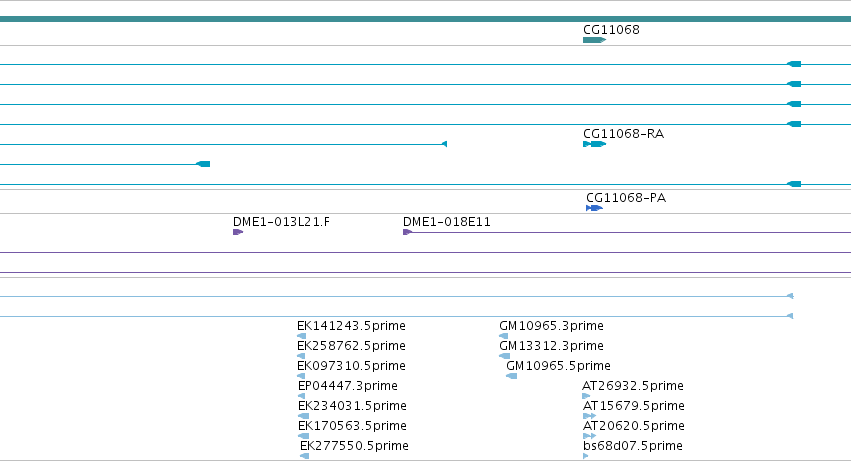Viewport: 851px width, 461px height.
Task: Click the GM10965.3prime EST arrow
Action: point(504,336)
